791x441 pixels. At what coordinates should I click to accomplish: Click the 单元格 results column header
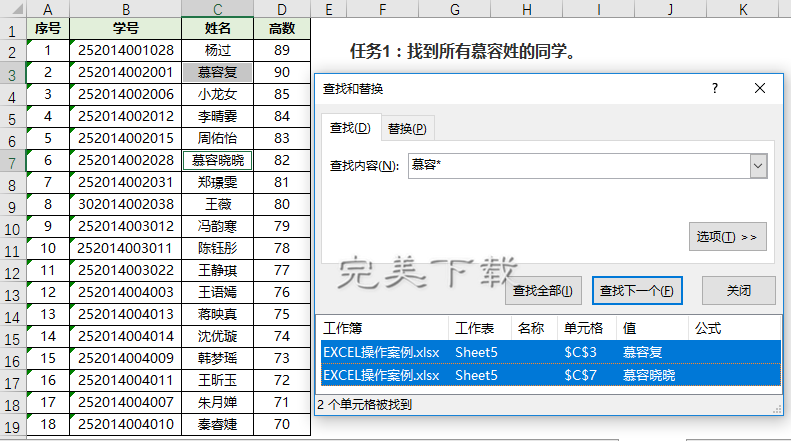tap(587, 328)
